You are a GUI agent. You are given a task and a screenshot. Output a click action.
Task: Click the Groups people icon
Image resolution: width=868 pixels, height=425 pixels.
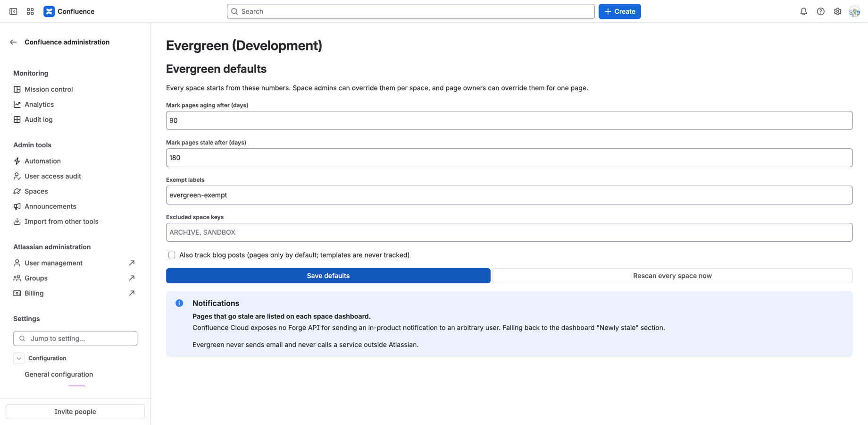(17, 278)
